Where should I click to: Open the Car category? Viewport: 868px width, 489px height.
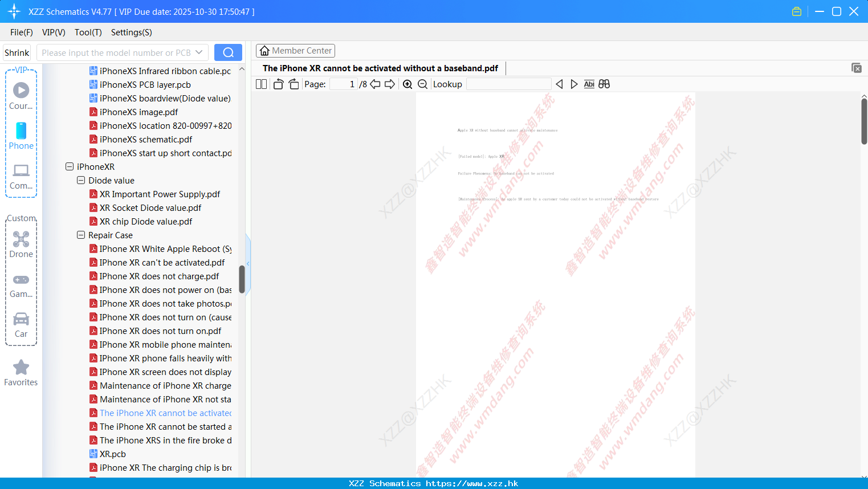21,319
